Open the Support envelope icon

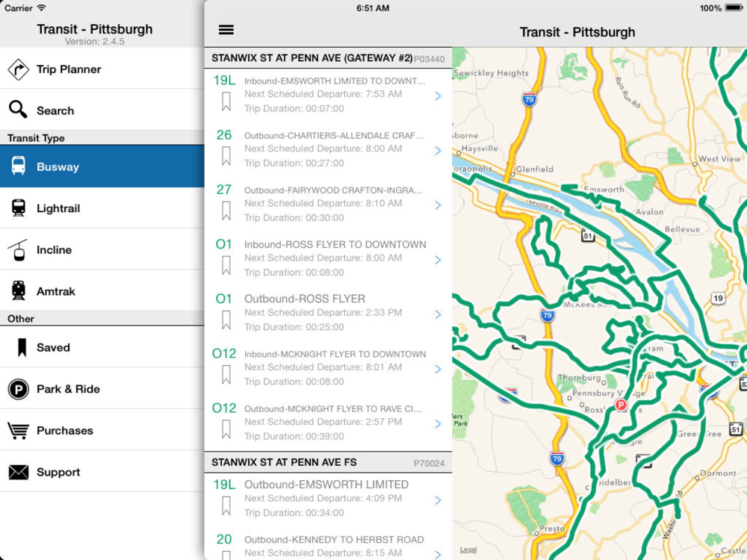tap(19, 472)
